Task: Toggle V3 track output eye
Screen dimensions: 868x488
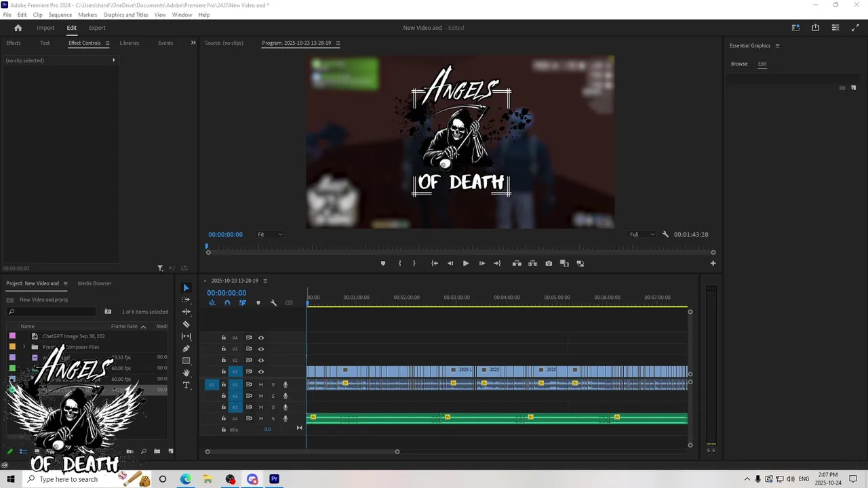Action: [261, 349]
